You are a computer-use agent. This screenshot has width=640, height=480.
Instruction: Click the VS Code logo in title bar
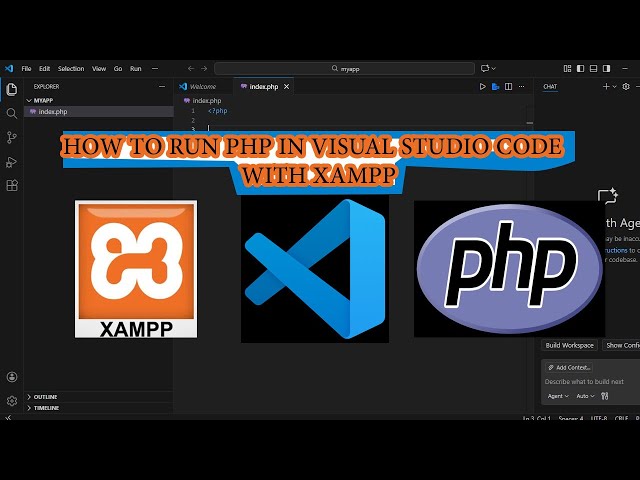coord(9,69)
